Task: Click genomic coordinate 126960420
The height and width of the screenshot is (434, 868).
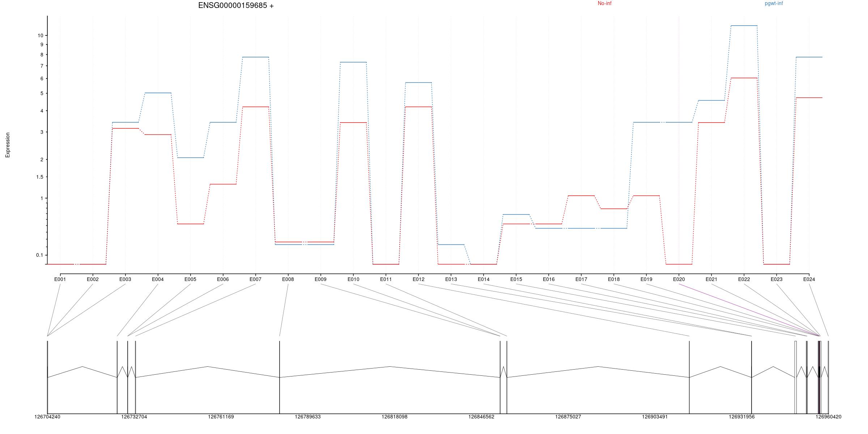Action: click(x=829, y=417)
